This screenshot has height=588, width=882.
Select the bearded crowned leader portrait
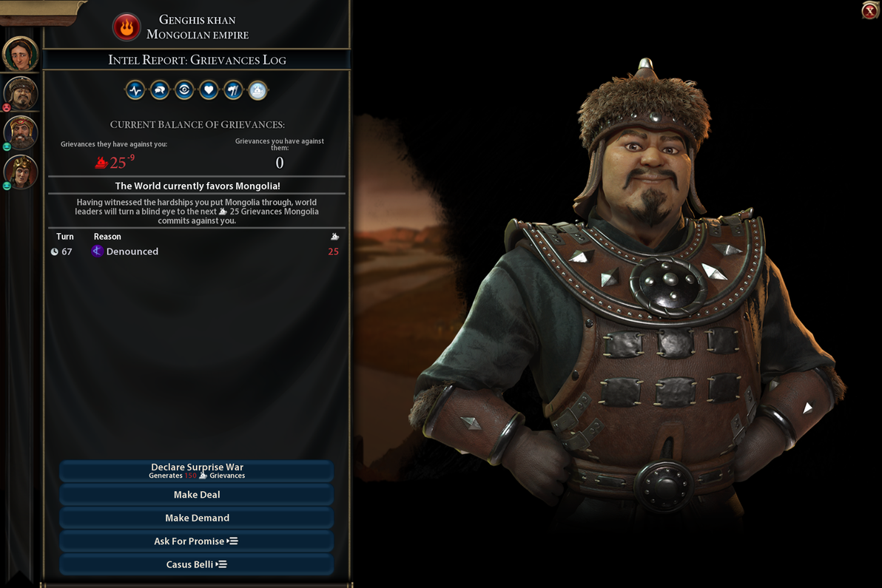click(21, 132)
